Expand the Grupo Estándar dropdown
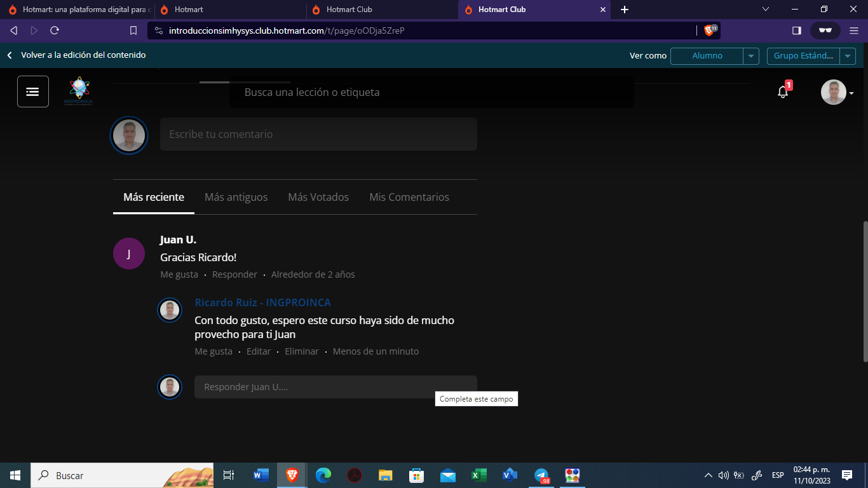868x488 pixels. [848, 56]
